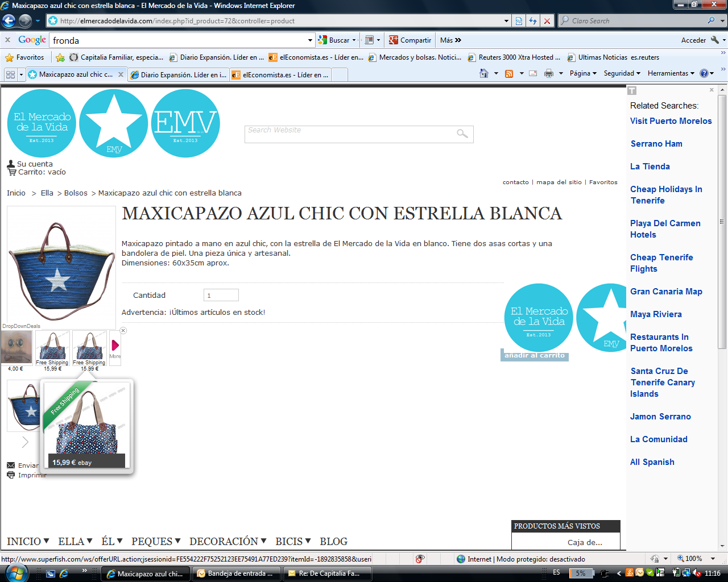Click the add to favorites bar icon

coord(60,57)
